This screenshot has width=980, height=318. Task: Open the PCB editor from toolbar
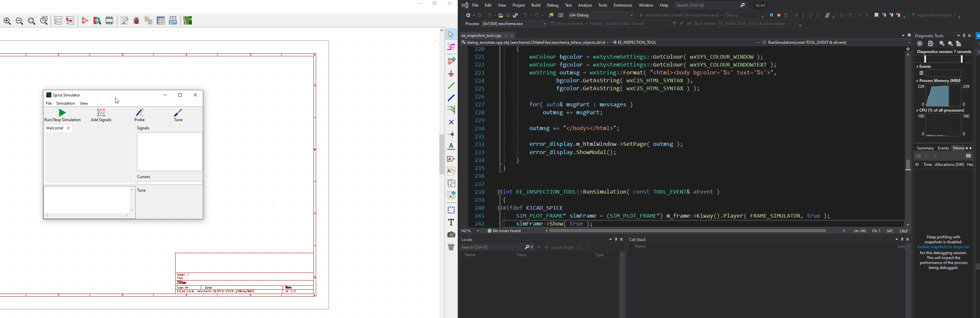pos(188,21)
